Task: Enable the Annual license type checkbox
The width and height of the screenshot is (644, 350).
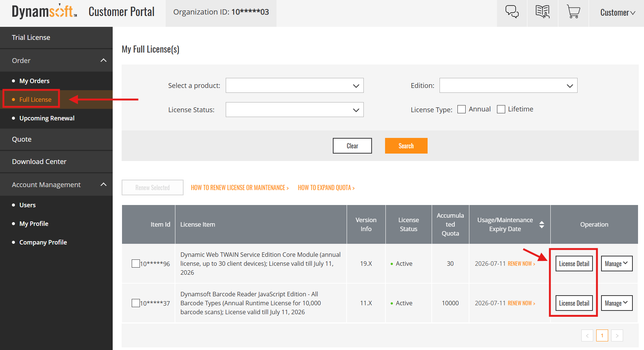Action: [462, 109]
